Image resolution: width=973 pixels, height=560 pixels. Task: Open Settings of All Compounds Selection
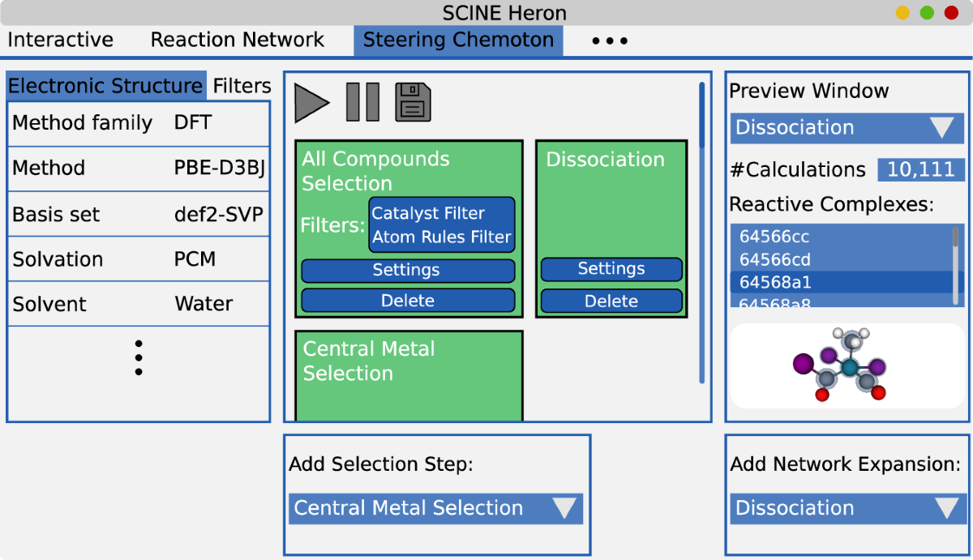pyautogui.click(x=408, y=270)
